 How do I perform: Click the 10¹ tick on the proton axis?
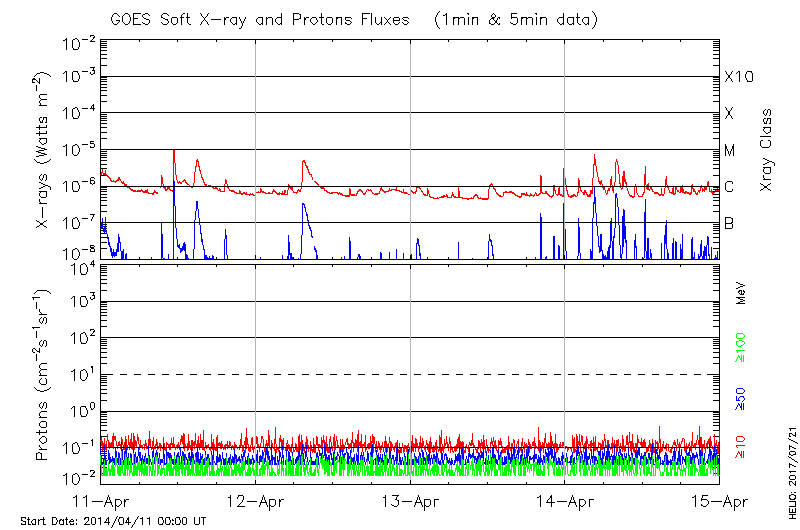(x=80, y=375)
